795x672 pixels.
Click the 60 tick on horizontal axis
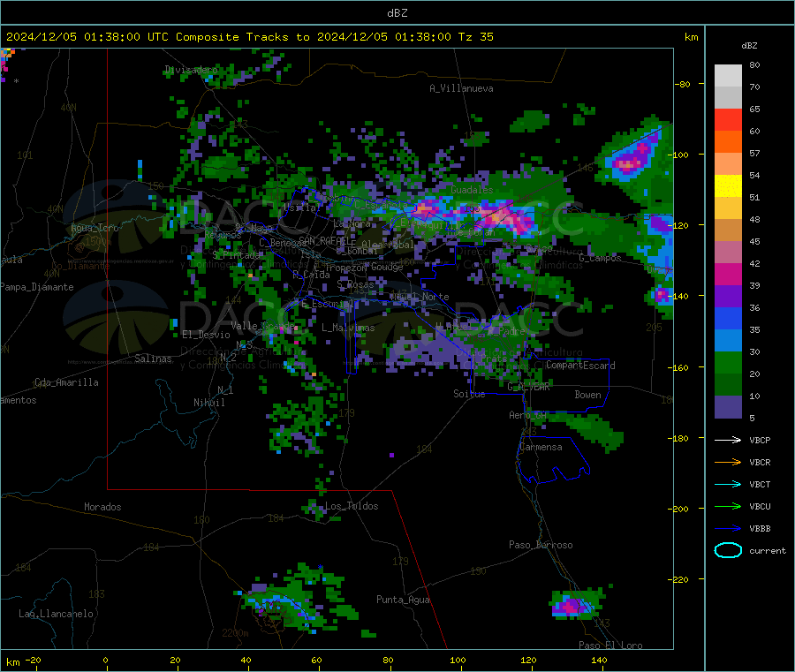[316, 661]
